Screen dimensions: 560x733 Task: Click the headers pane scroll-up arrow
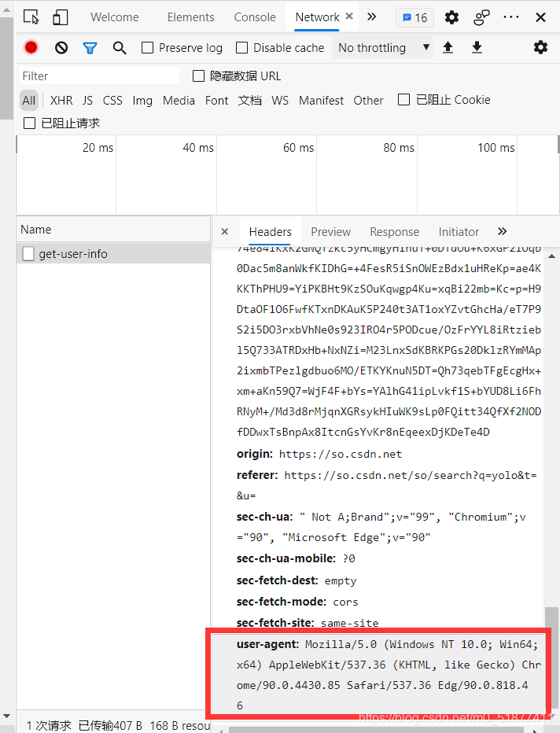[551, 256]
